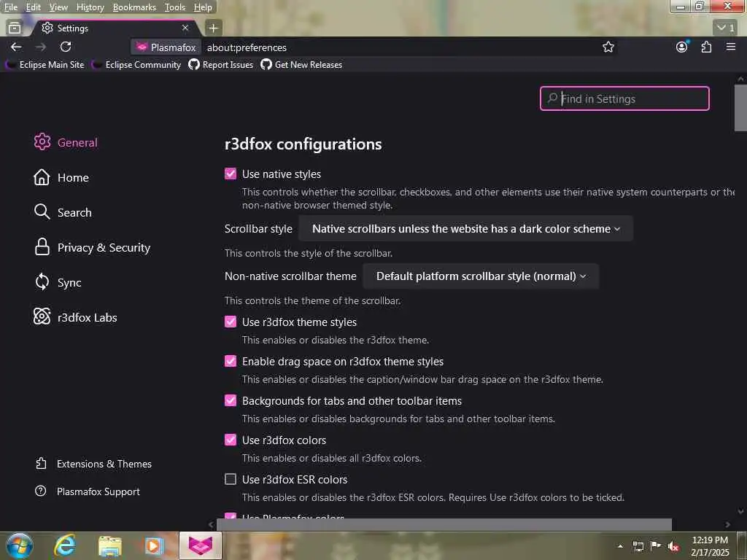Open the Edit menu
The image size is (747, 560).
[x=34, y=7]
